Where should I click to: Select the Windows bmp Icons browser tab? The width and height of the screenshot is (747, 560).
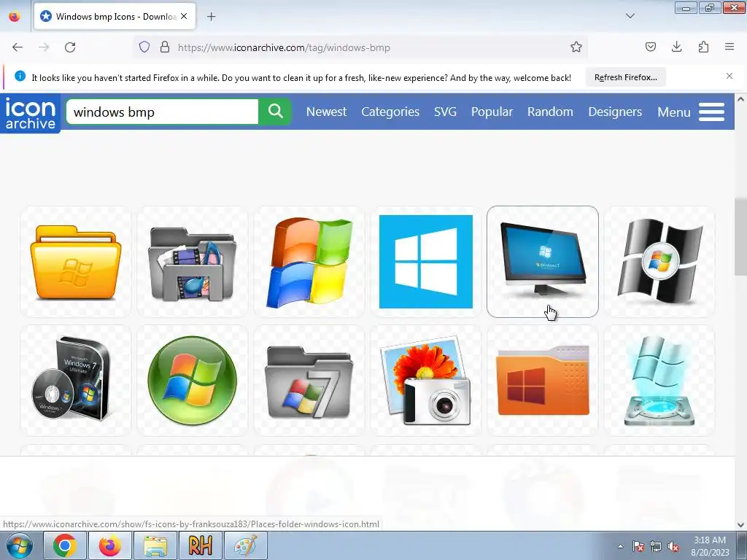click(115, 16)
